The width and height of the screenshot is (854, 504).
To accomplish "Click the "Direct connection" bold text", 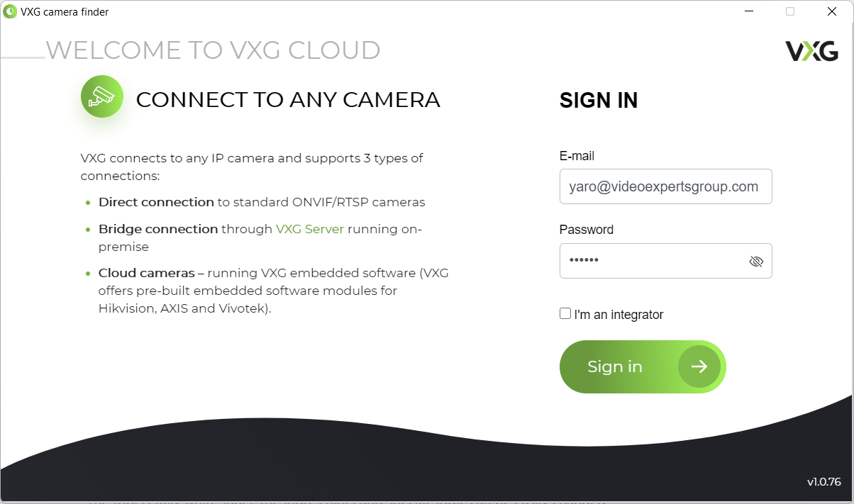I will click(x=156, y=202).
